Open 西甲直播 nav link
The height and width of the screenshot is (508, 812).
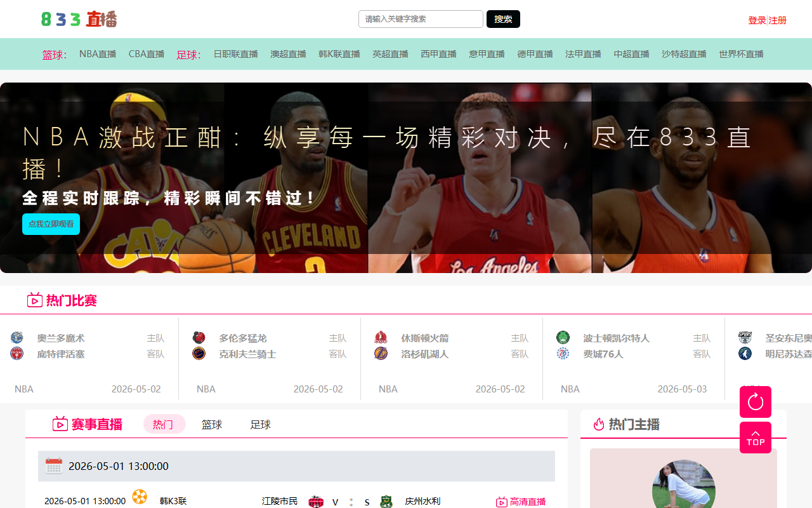438,54
